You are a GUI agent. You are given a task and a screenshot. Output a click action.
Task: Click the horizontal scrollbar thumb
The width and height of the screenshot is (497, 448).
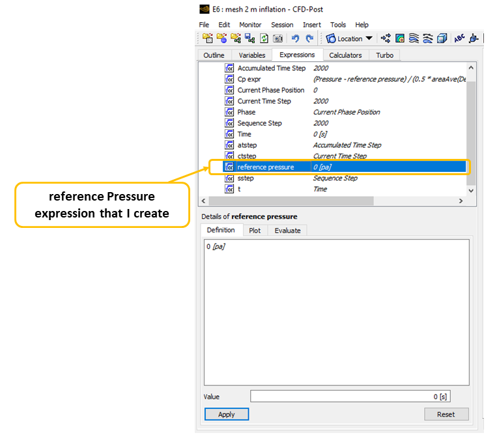(291, 201)
